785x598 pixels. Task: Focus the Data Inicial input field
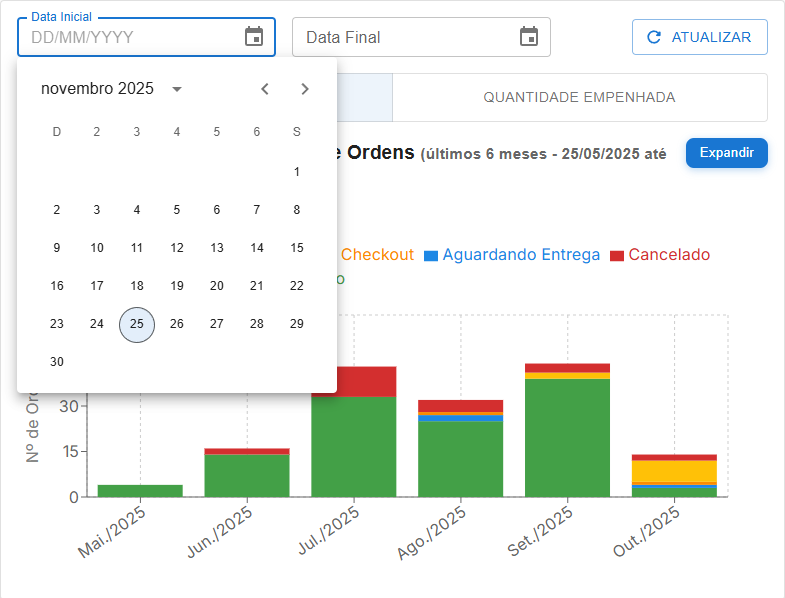(x=146, y=37)
